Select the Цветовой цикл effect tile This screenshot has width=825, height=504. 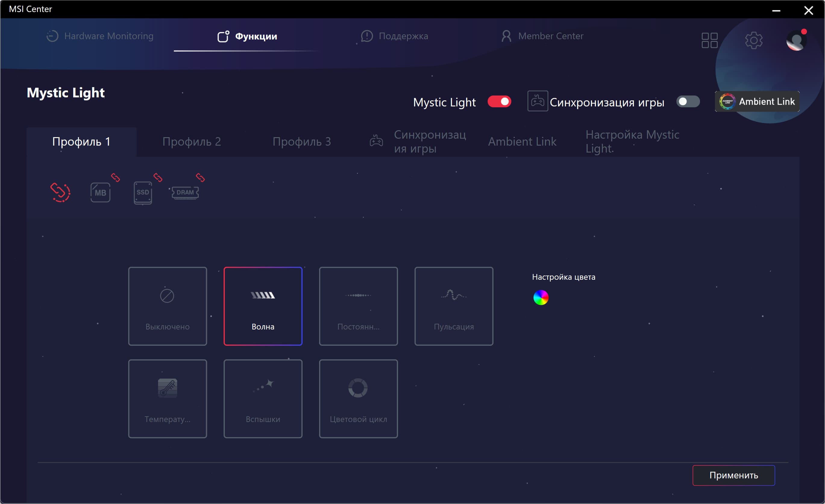tap(358, 398)
